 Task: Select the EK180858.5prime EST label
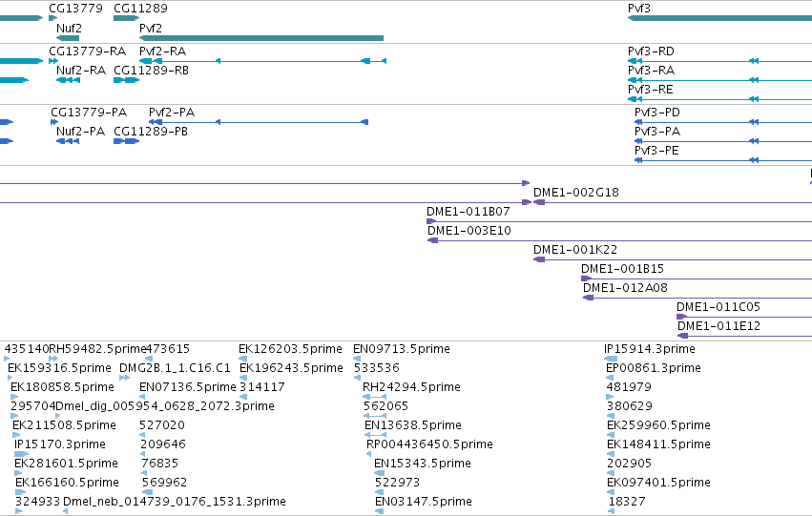62,387
